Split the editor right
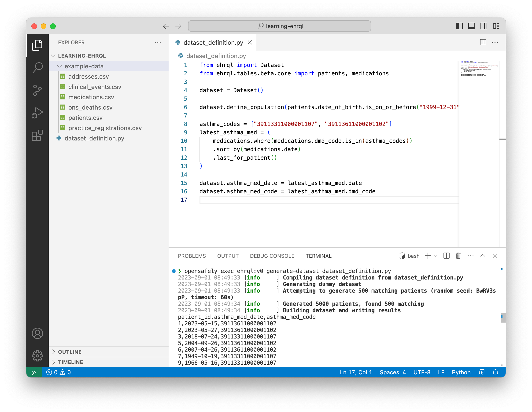Image resolution: width=532 pixels, height=412 pixels. click(483, 42)
